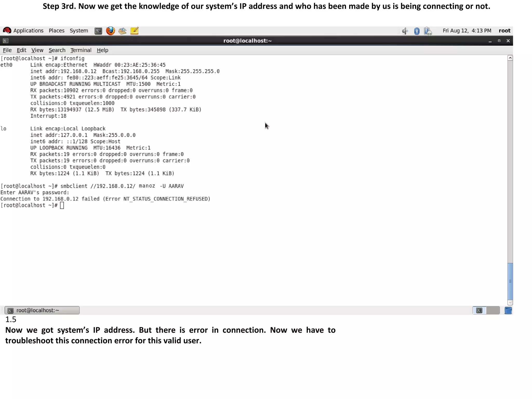Click root@localhost taskbar window button
The width and height of the screenshot is (532, 399).
tap(42, 310)
